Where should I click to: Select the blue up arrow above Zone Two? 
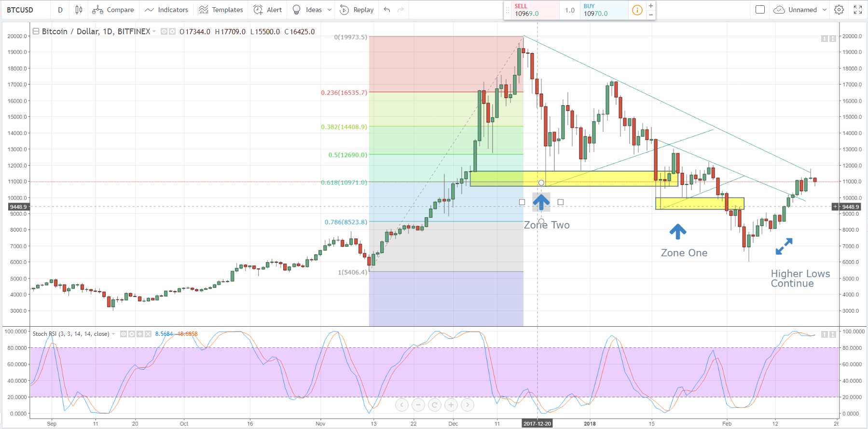point(541,202)
